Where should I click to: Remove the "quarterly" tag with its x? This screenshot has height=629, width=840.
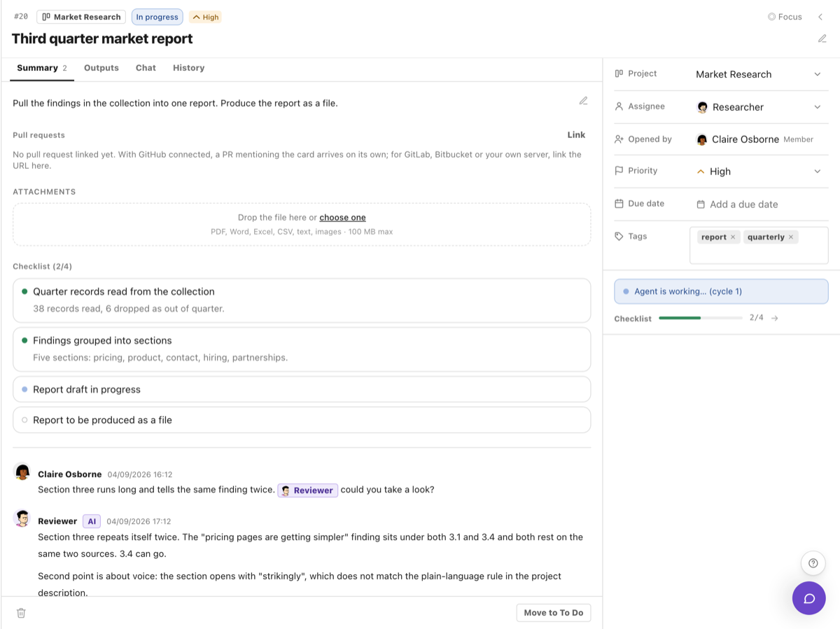[x=791, y=237]
